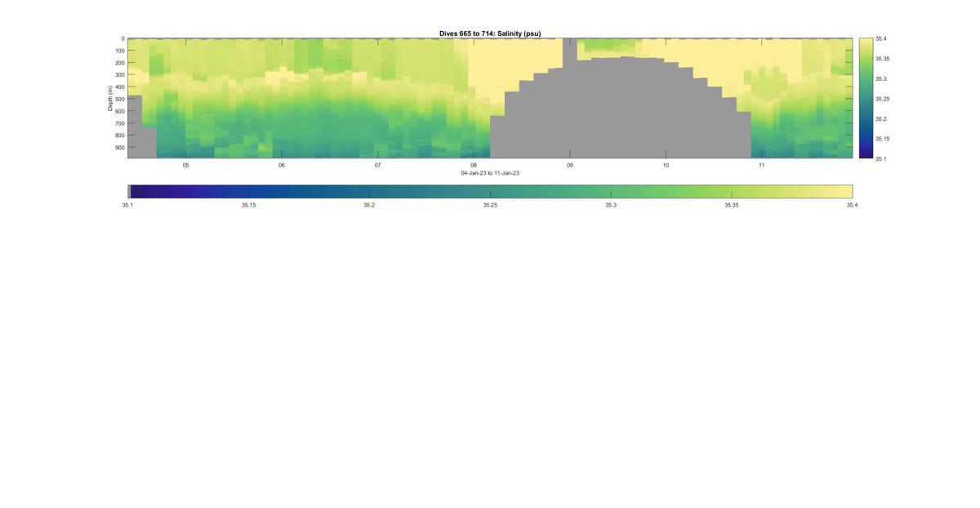Pick the x-axis tick label "10"
Screen dimensions: 980x508
tap(666, 165)
